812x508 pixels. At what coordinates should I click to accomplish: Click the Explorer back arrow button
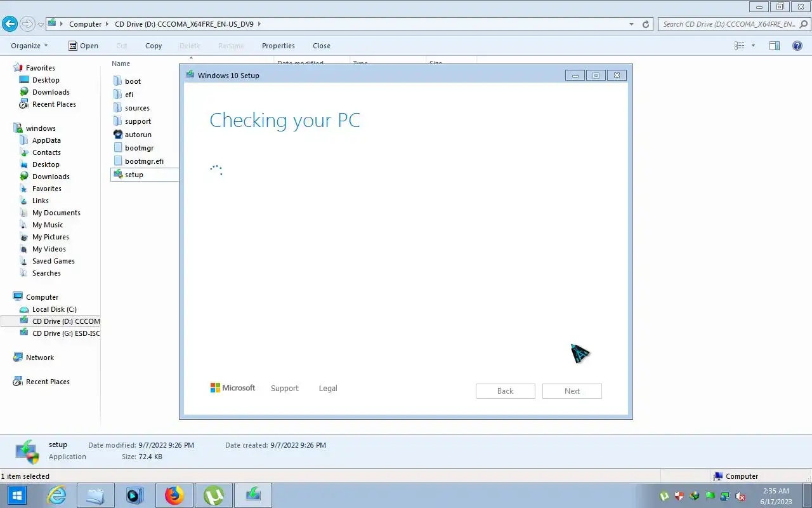point(10,24)
